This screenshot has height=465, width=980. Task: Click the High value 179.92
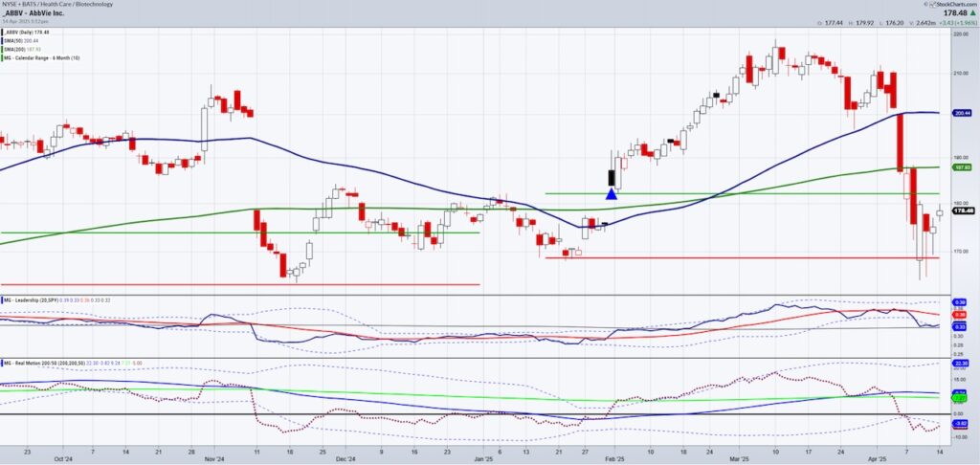pos(863,23)
